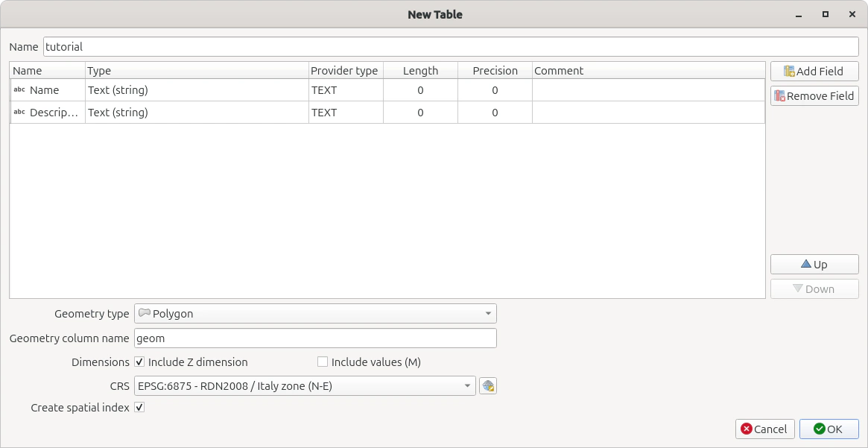Click the Provider type column header

pos(345,71)
